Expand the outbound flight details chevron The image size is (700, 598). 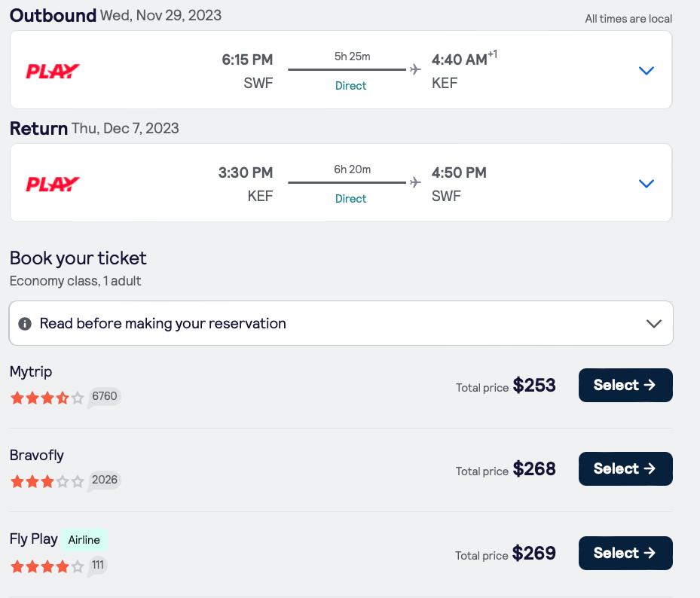pyautogui.click(x=646, y=71)
